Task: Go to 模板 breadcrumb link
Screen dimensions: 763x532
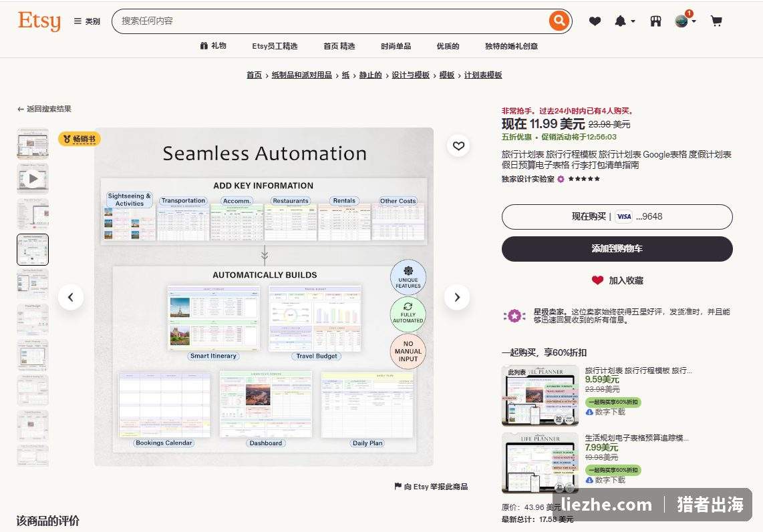Action: [x=447, y=75]
